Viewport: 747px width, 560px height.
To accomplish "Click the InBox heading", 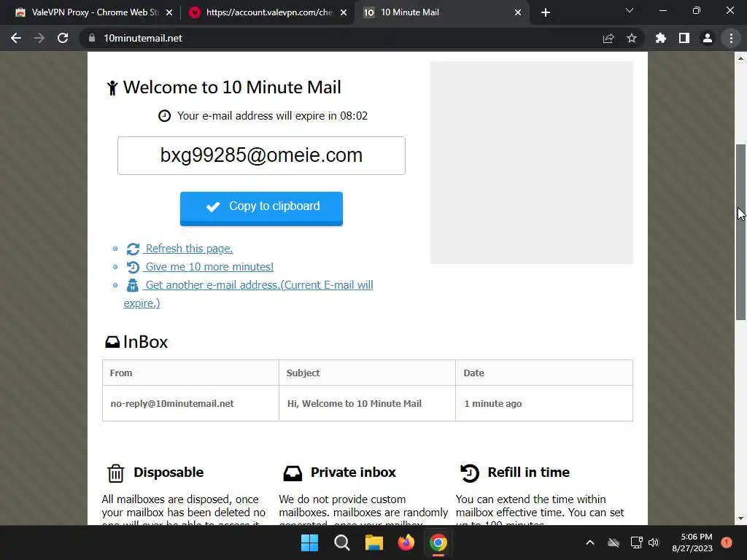I will [x=145, y=342].
